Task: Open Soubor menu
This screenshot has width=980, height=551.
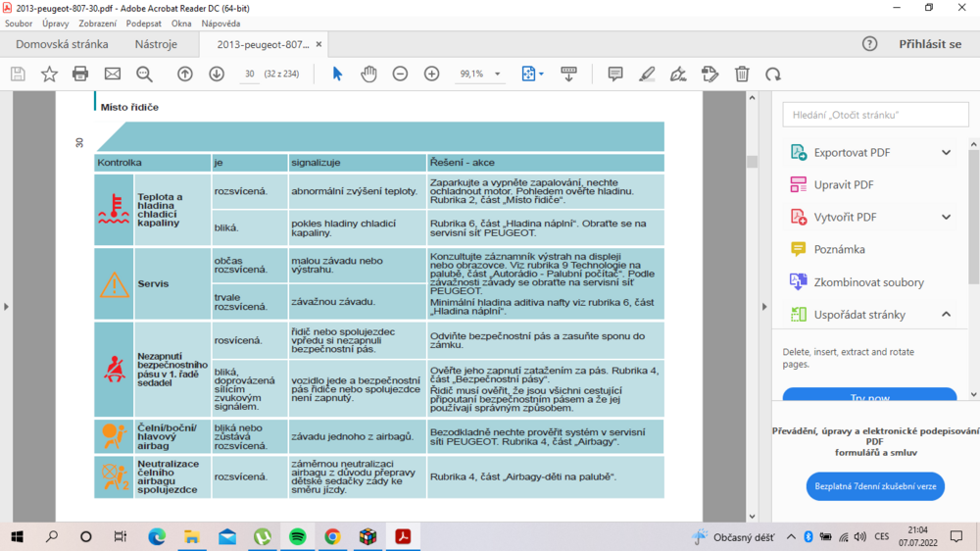Action: (19, 24)
